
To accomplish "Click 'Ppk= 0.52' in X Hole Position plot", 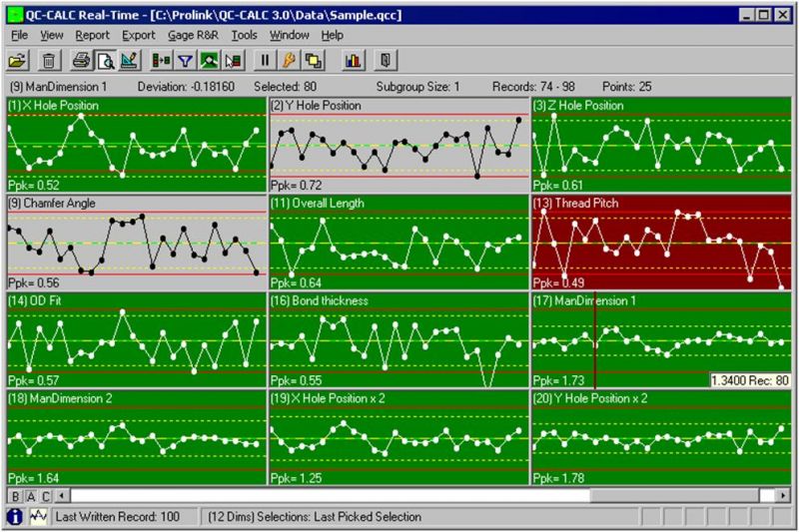I will coord(34,186).
